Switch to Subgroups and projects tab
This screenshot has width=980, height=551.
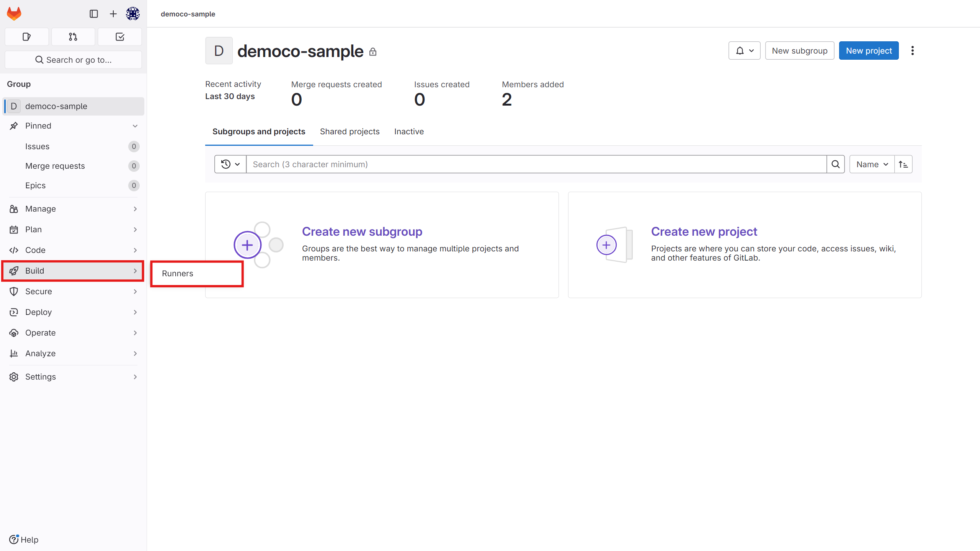tap(259, 132)
